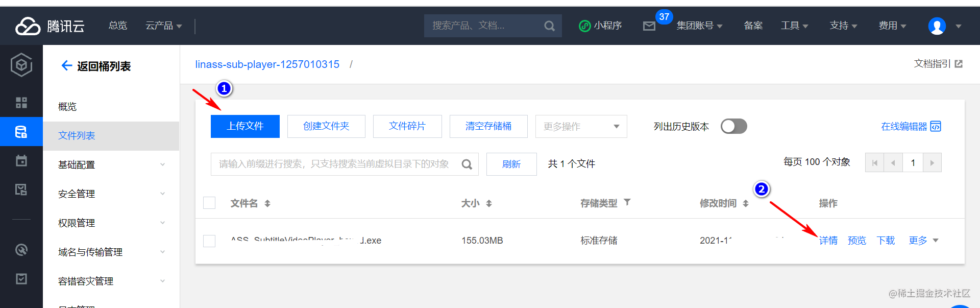
Task: Sort by modified time using sort arrows
Action: point(746,203)
